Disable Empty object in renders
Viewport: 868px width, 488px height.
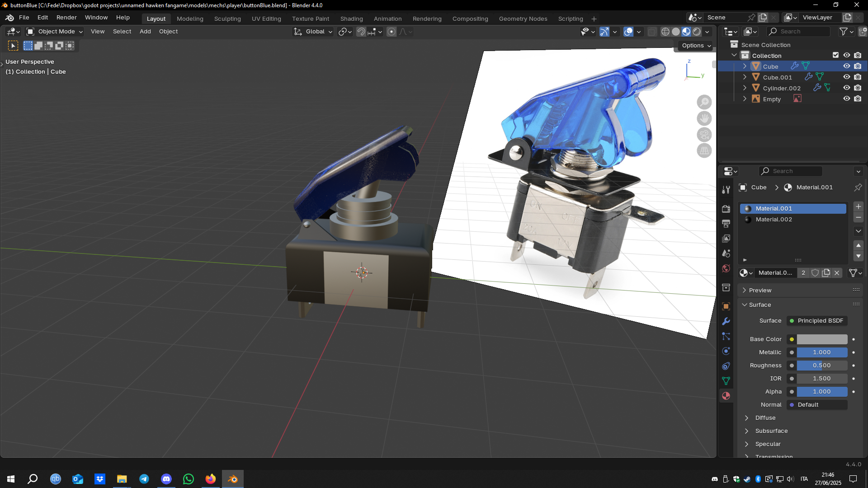click(x=858, y=99)
